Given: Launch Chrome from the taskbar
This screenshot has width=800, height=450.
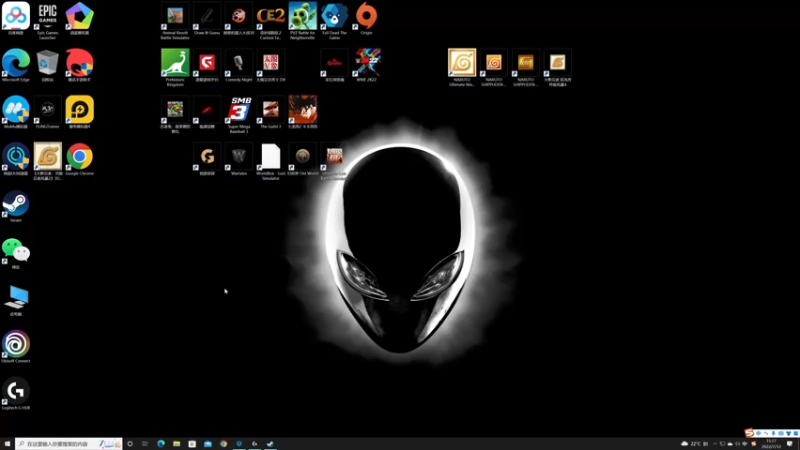Looking at the screenshot, I should coord(223,444).
